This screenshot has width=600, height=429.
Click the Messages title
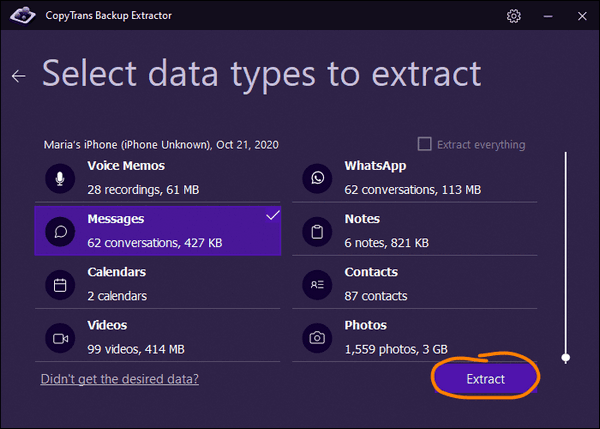[x=116, y=219]
